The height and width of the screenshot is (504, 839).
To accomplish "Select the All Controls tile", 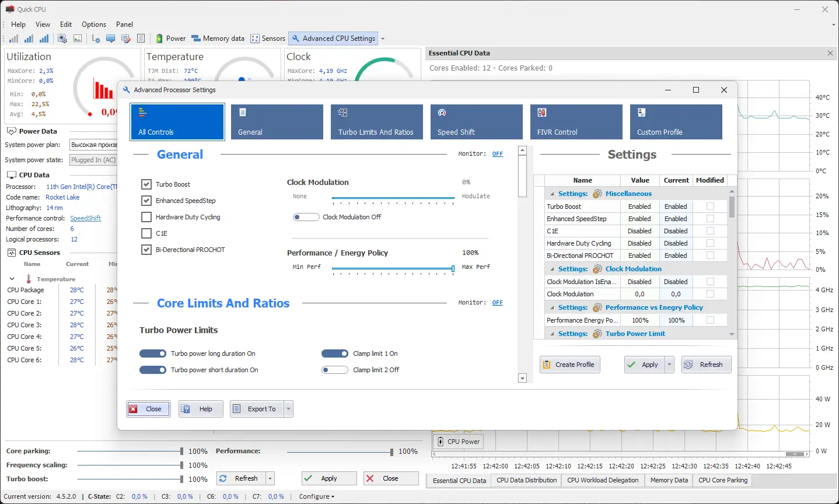I will pyautogui.click(x=177, y=122).
